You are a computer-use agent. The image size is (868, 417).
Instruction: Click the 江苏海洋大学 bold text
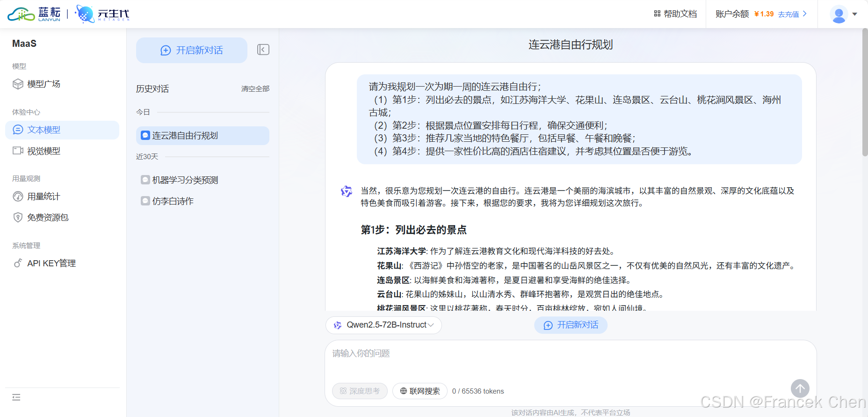coord(402,251)
